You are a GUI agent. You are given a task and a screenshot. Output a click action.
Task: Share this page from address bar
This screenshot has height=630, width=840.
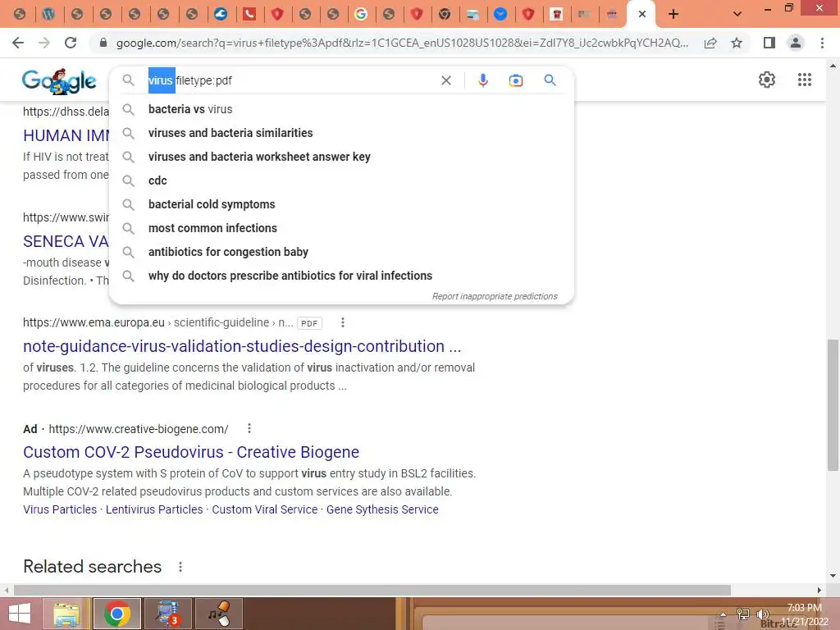pyautogui.click(x=710, y=43)
